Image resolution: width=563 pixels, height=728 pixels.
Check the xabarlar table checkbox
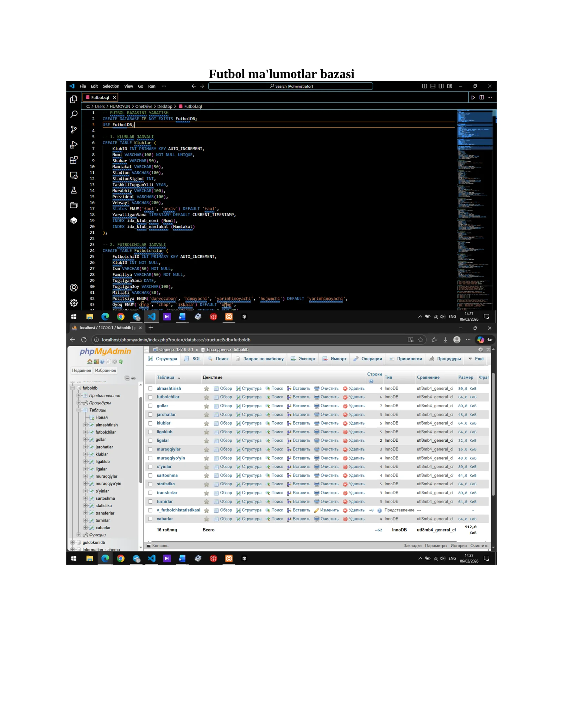click(x=150, y=519)
